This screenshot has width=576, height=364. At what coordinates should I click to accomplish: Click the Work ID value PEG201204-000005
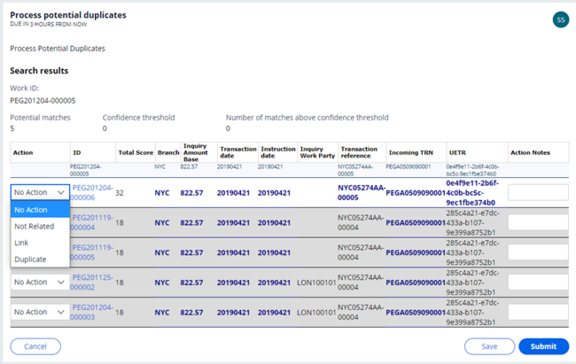click(x=43, y=101)
